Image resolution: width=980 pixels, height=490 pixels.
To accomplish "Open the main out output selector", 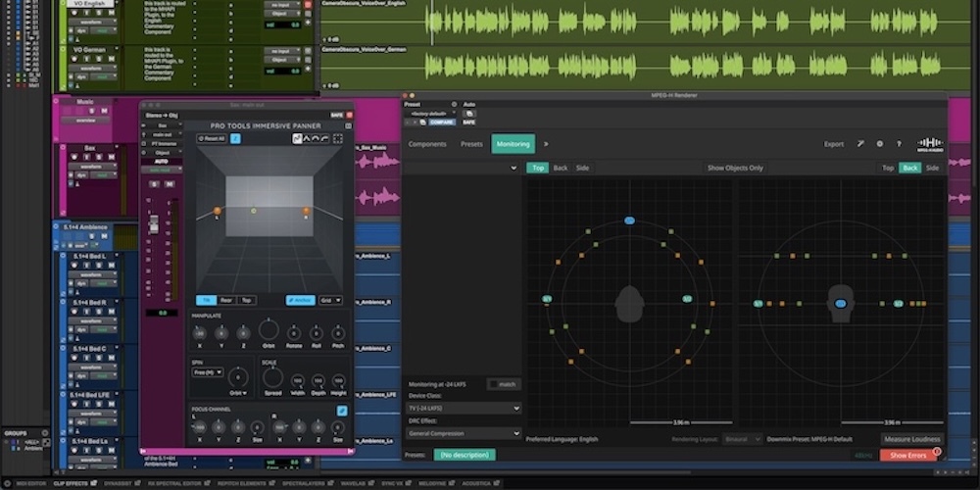I will (163, 133).
